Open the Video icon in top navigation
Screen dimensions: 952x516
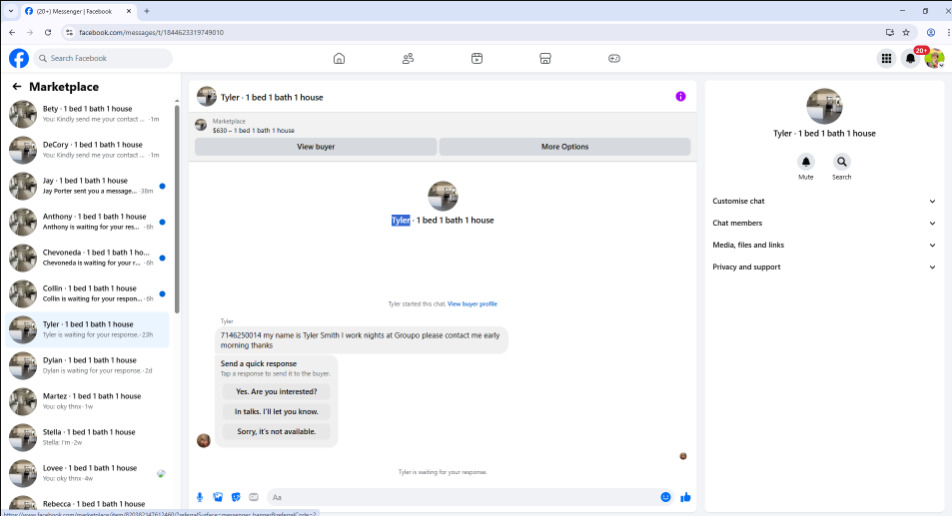click(x=477, y=58)
